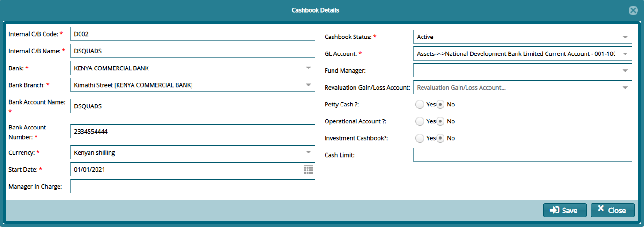Screen dimensions: 644x227
Task: Close the Cashbook Details dialog with X icon
Action: coord(633,10)
